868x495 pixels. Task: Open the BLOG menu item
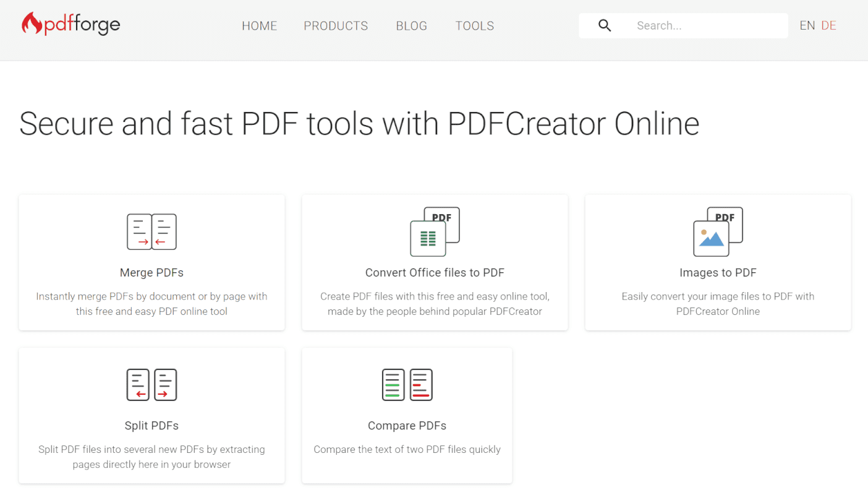click(412, 26)
